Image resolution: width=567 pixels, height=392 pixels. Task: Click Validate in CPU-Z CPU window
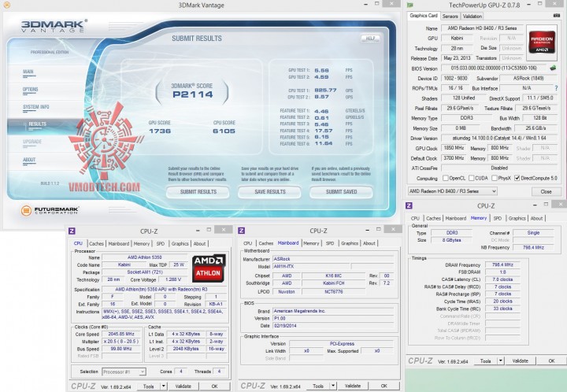click(183, 386)
